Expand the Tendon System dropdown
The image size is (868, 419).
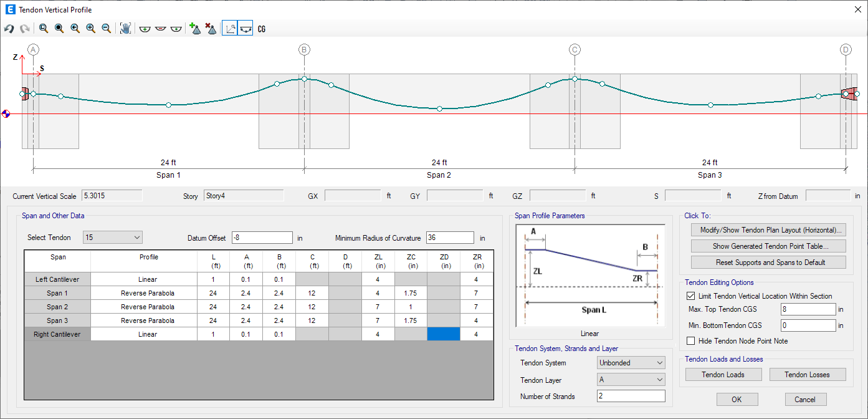pyautogui.click(x=631, y=363)
